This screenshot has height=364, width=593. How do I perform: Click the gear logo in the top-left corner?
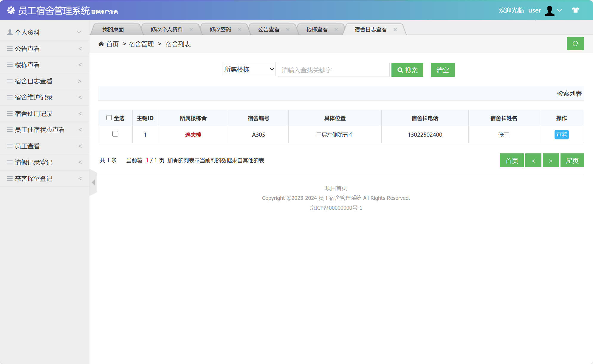(x=11, y=10)
